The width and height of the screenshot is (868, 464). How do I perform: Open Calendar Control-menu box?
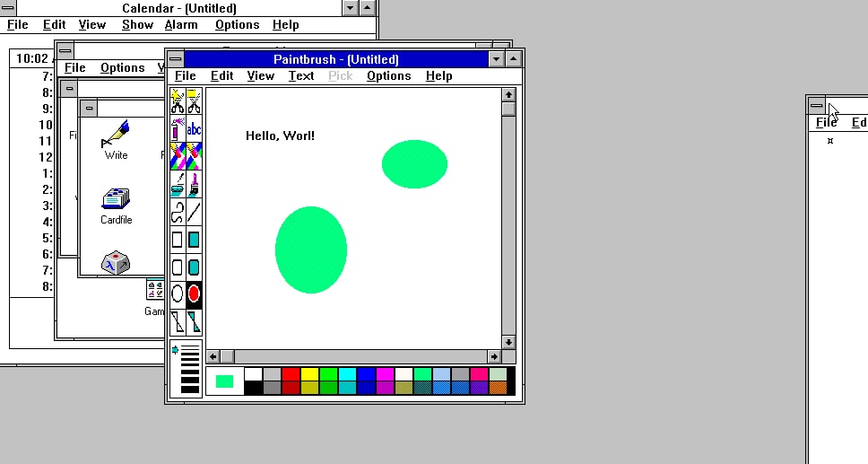point(8,8)
